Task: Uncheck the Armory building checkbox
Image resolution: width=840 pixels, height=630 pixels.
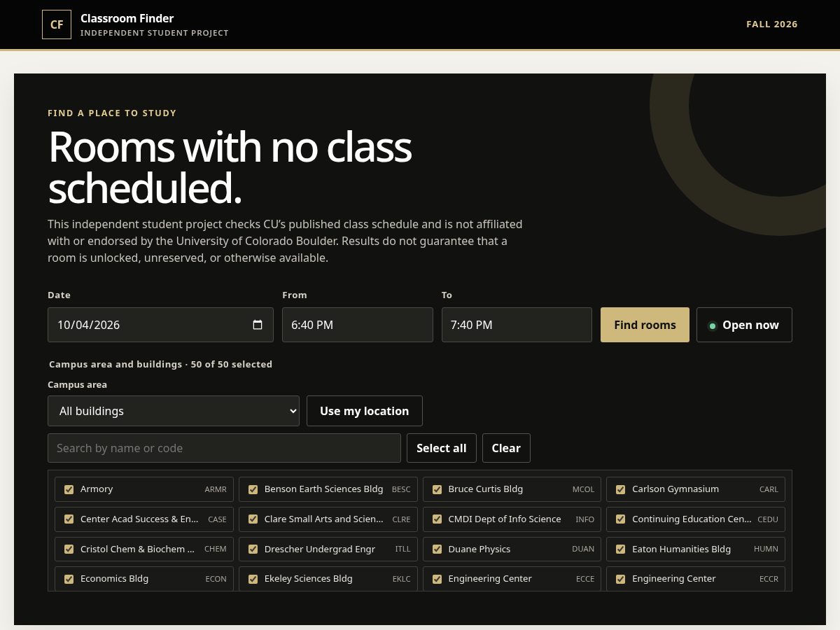Action: pyautogui.click(x=69, y=489)
